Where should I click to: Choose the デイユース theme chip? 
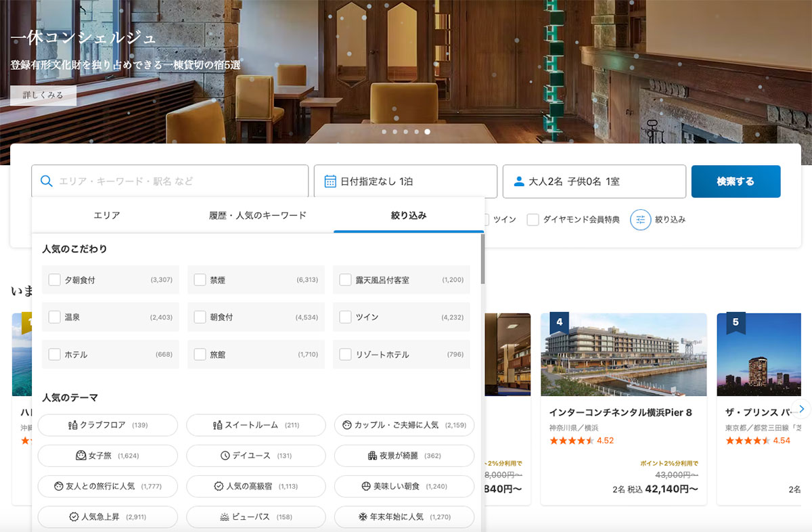[x=256, y=456]
